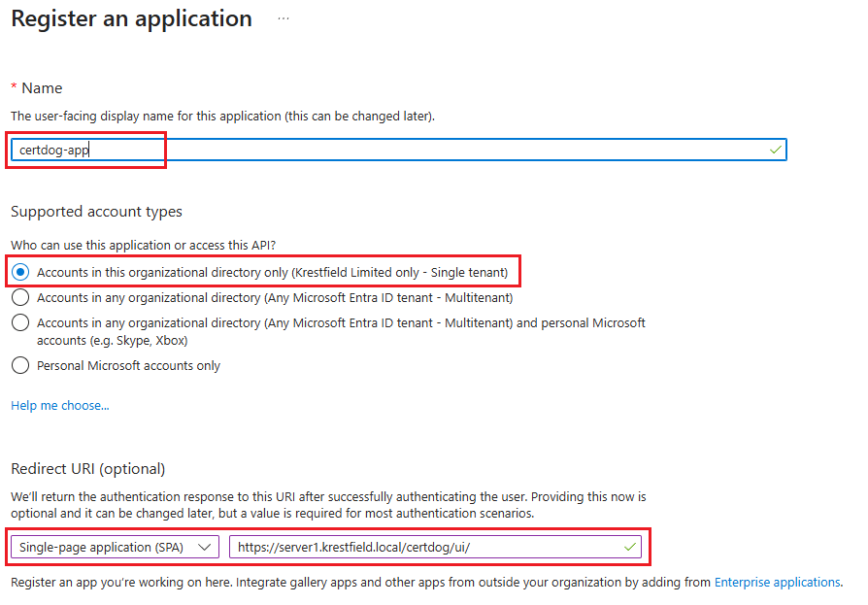Click the Register an application page heading

coord(131,18)
